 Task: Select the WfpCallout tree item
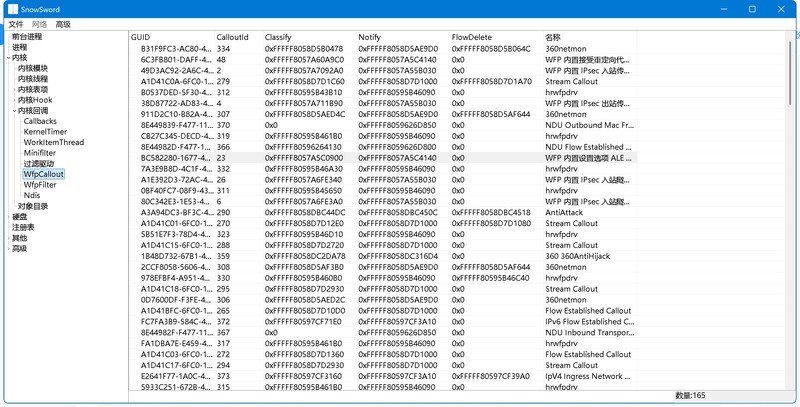click(x=44, y=174)
